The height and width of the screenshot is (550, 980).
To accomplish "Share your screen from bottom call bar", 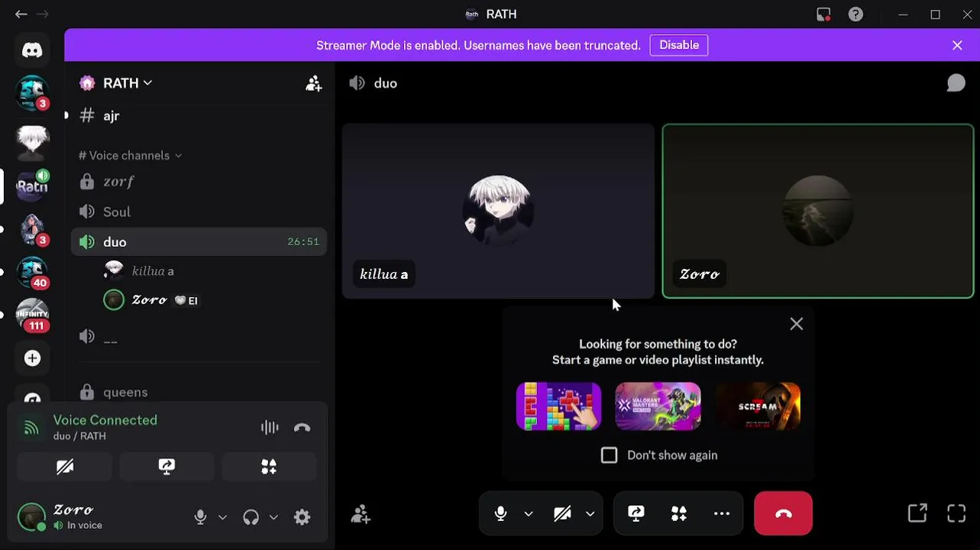I will [636, 513].
